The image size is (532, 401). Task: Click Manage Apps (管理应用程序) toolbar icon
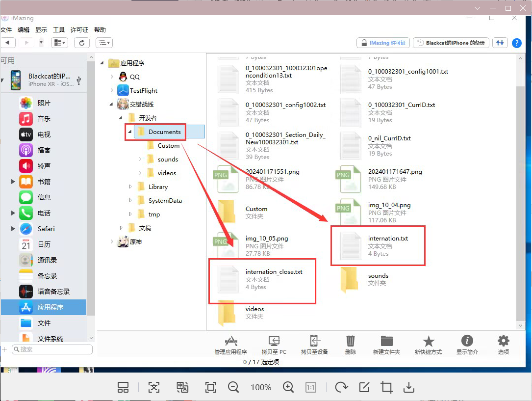click(231, 341)
